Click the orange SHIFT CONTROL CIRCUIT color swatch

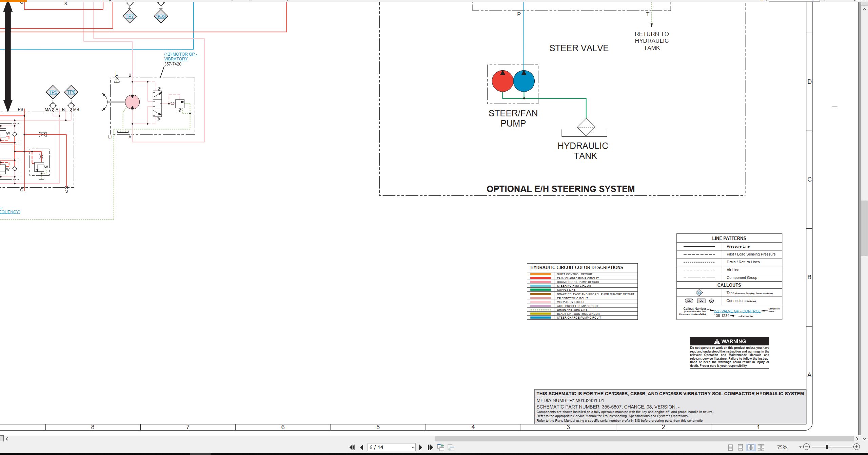pos(540,274)
